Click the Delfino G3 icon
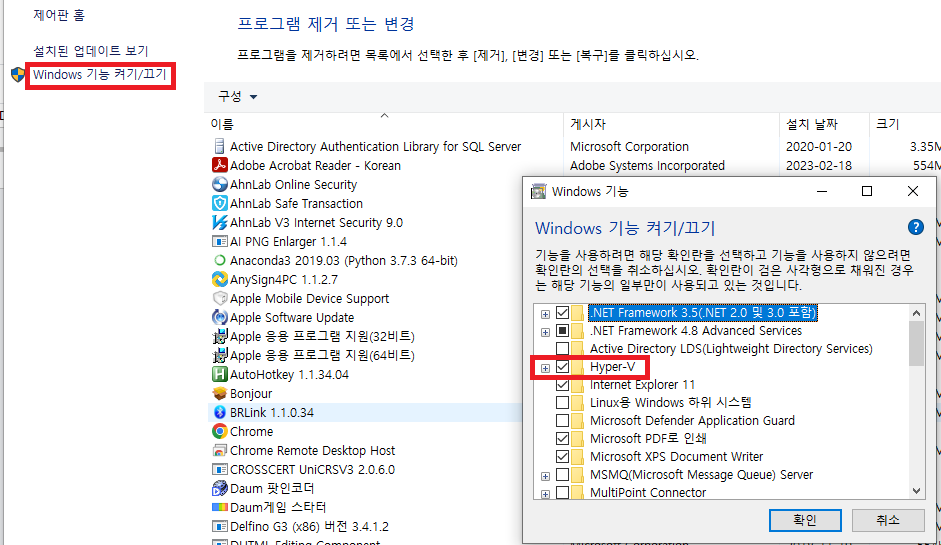 pos(220,526)
